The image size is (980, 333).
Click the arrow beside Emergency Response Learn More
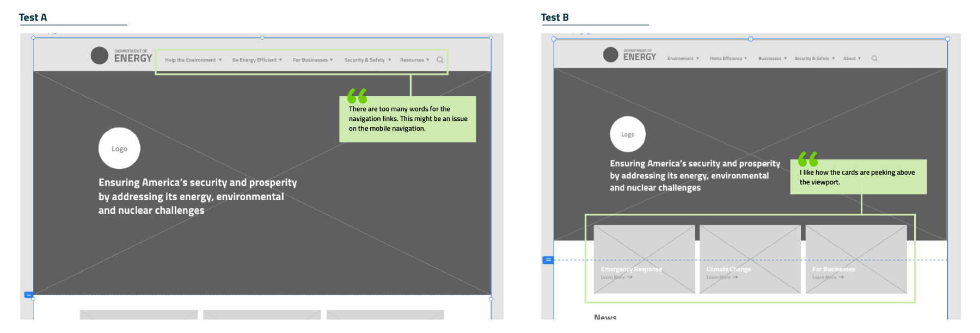point(630,277)
